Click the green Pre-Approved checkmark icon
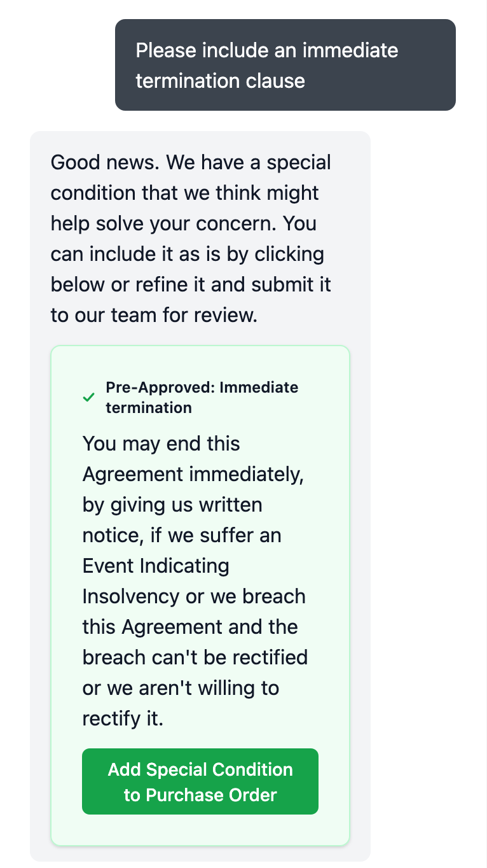 tap(89, 398)
